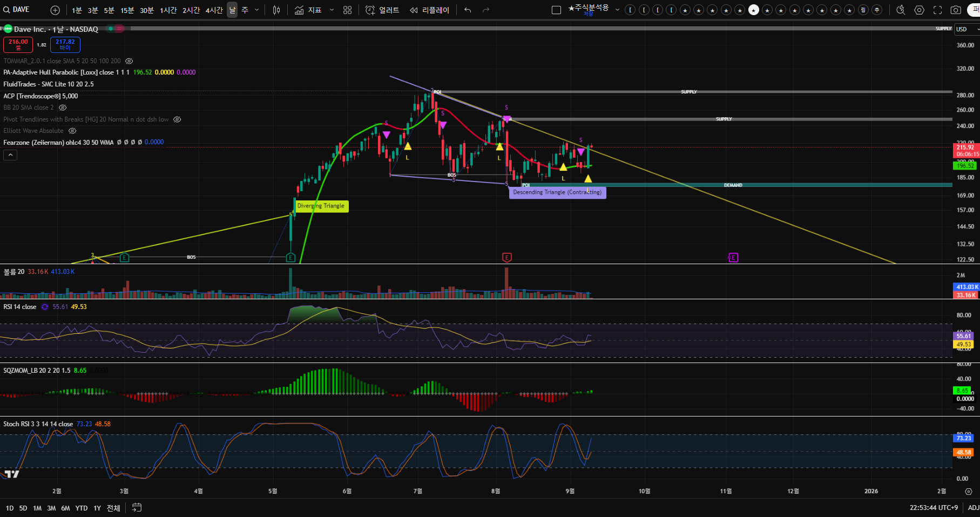This screenshot has width=980, height=517.
Task: Click the TradingView logo icon
Action: [x=11, y=474]
